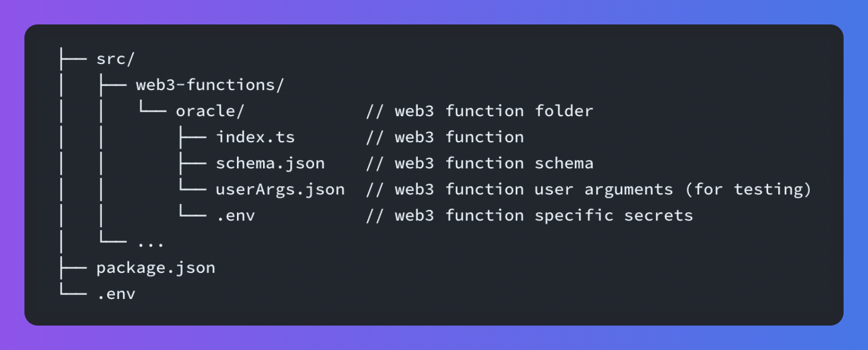Image resolution: width=868 pixels, height=350 pixels.
Task: Open the index.ts file
Action: tap(255, 137)
